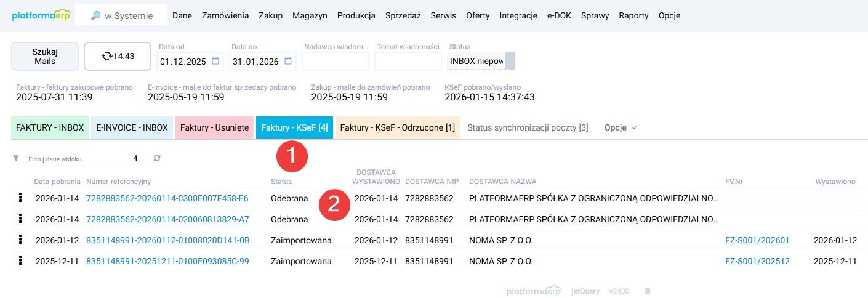Open row menu for 7282883562-20260114-0300E007F458-E6
868x298 pixels.
coord(20,198)
